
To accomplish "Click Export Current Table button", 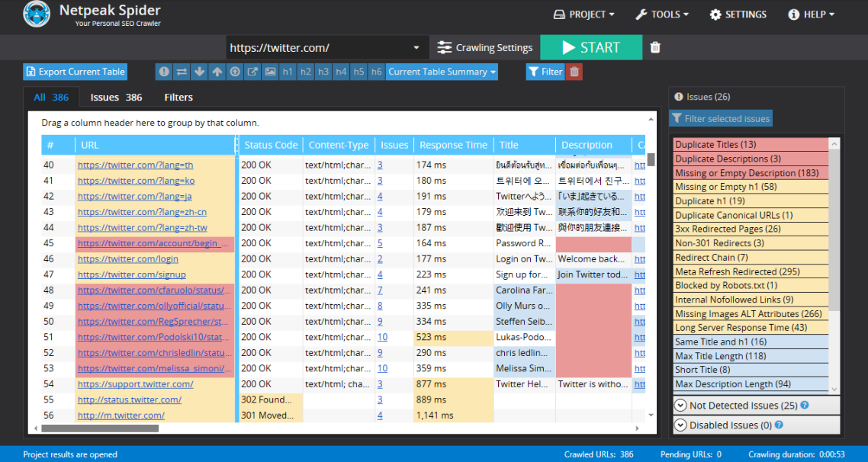I will coord(76,72).
